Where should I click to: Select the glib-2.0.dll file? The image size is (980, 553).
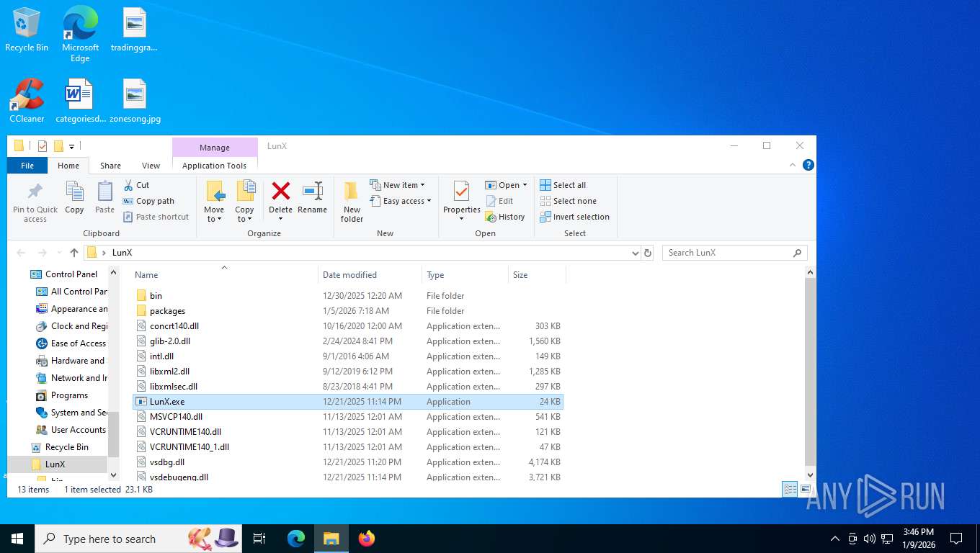click(347, 341)
